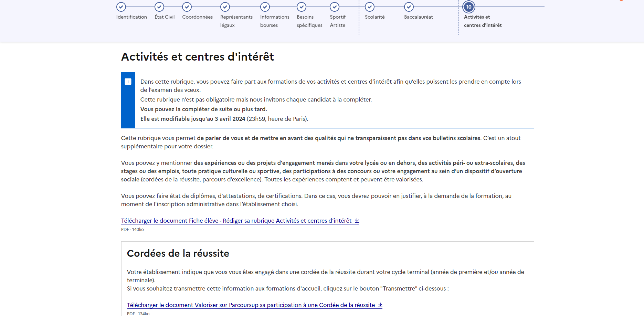Click download arrow beside Cordée de la réussite link

point(380,305)
